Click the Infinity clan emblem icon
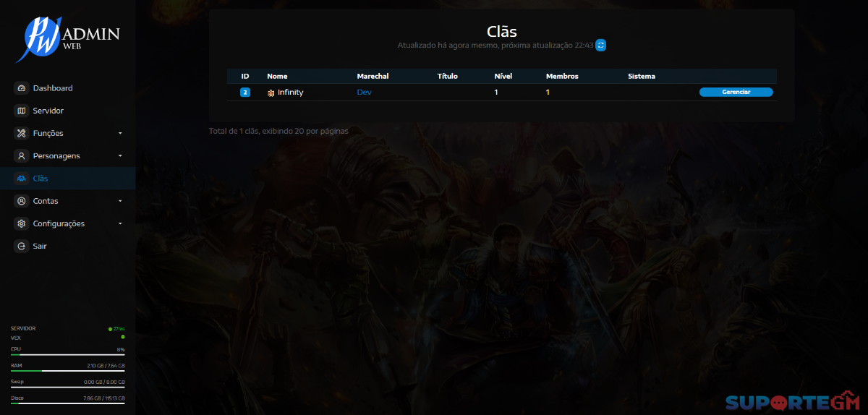The image size is (868, 415). [x=271, y=93]
